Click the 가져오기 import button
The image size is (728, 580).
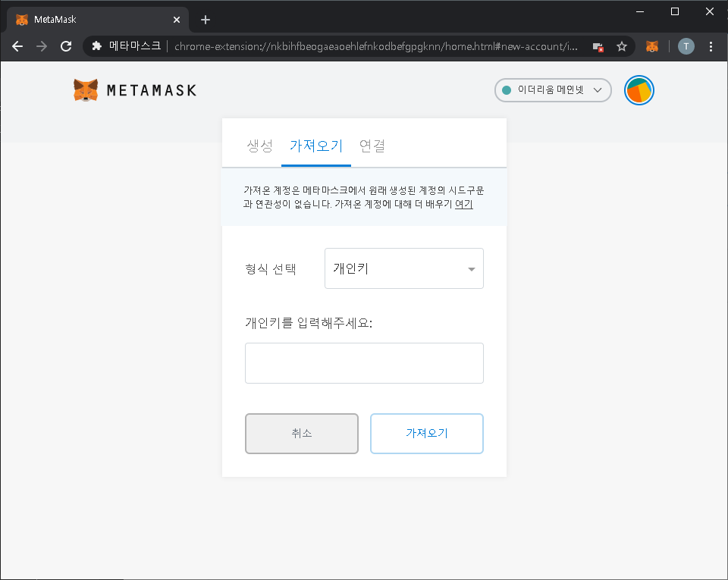427,434
